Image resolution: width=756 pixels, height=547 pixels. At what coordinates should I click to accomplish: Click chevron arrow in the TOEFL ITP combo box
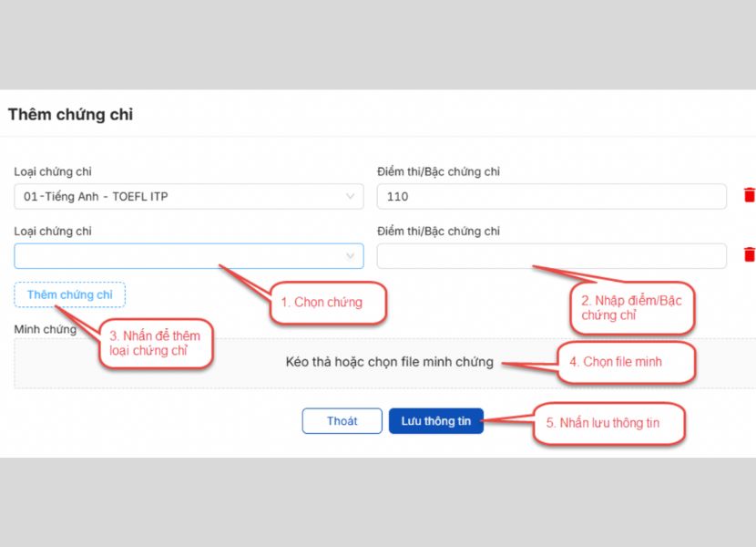(x=351, y=197)
